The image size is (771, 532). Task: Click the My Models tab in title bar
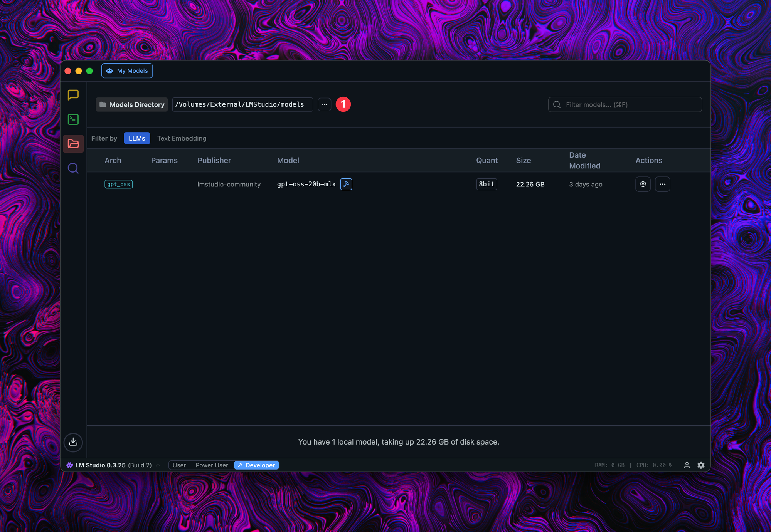click(127, 71)
